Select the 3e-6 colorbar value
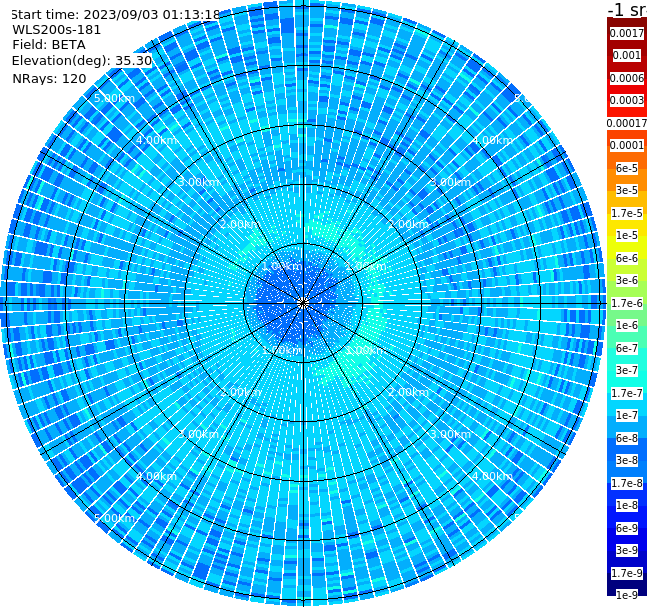 [x=627, y=280]
